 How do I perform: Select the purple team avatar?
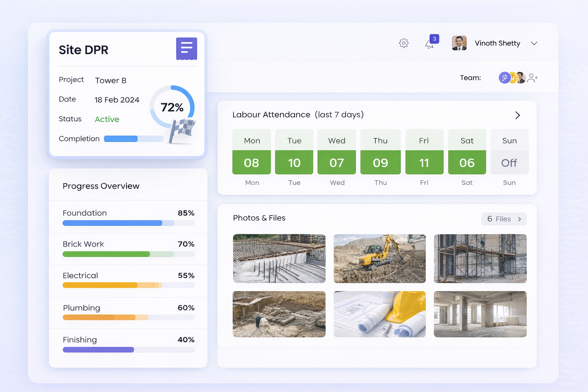click(x=505, y=78)
